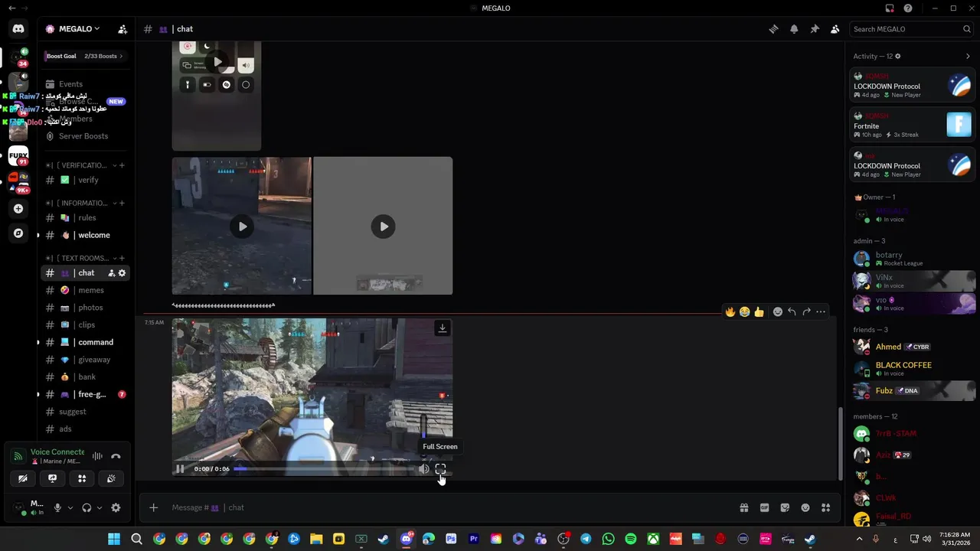The height and width of the screenshot is (551, 980).
Task: Toggle noise suppression waveform icon
Action: (x=97, y=456)
